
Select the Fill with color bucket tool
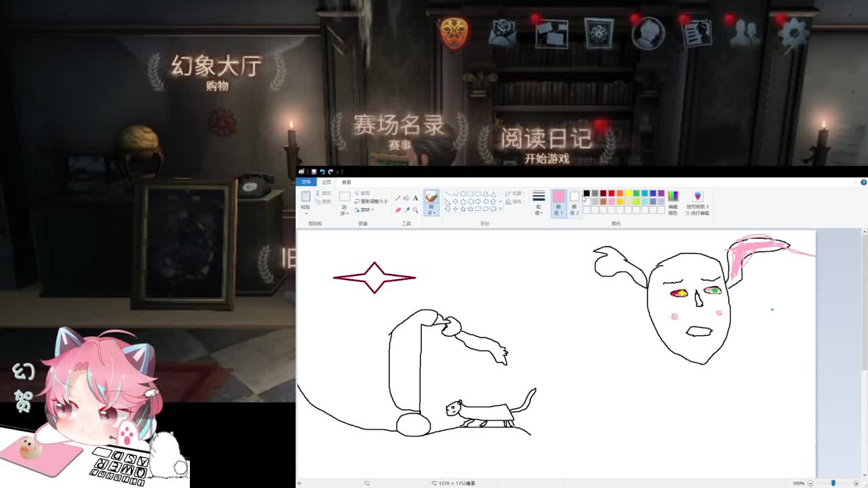pyautogui.click(x=406, y=198)
